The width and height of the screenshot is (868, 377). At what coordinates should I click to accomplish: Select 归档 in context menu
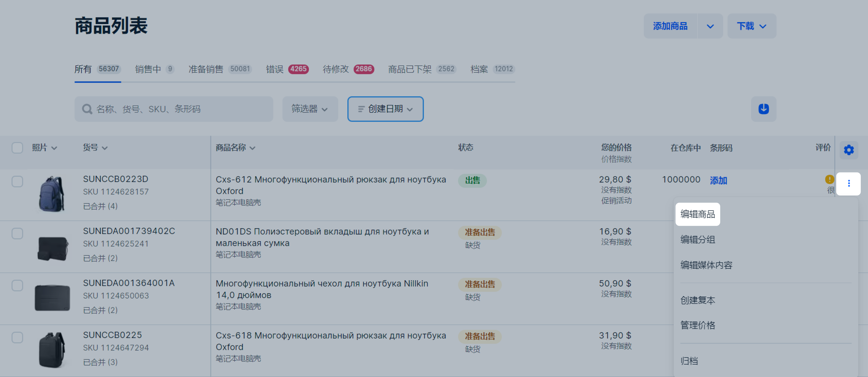689,361
